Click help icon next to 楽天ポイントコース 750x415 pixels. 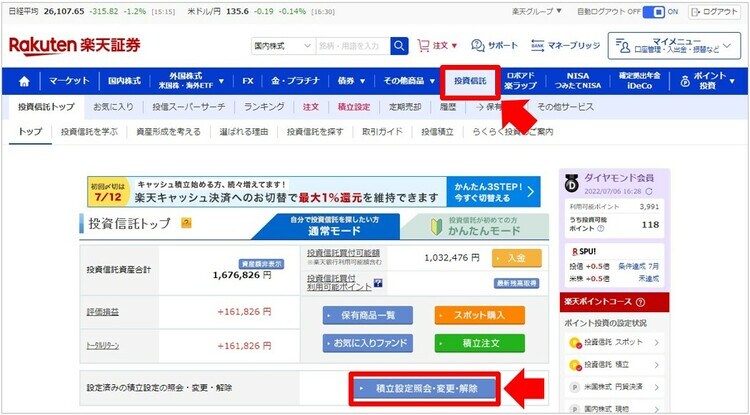(641, 302)
